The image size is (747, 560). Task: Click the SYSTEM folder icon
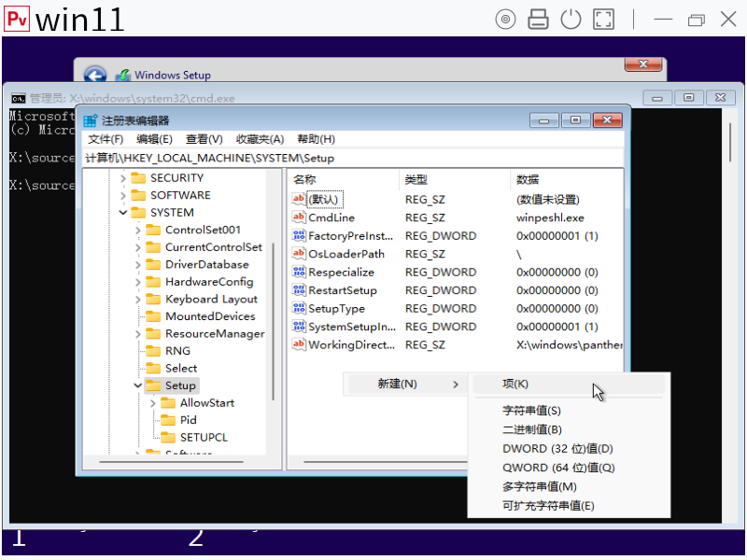click(138, 213)
